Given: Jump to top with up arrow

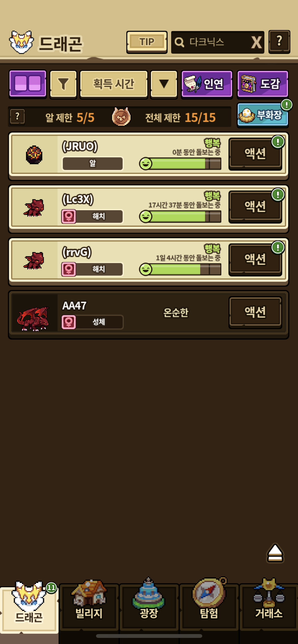Looking at the screenshot, I should click(x=275, y=553).
